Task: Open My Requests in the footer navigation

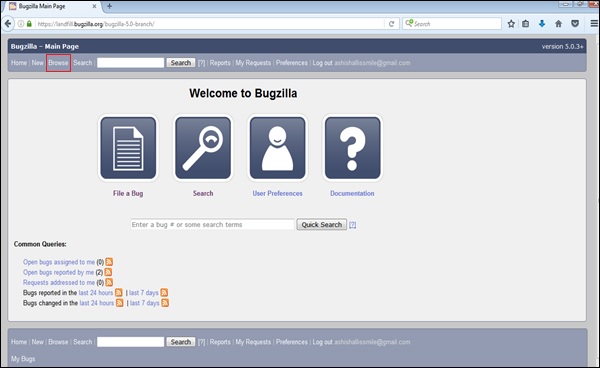Action: [253, 342]
